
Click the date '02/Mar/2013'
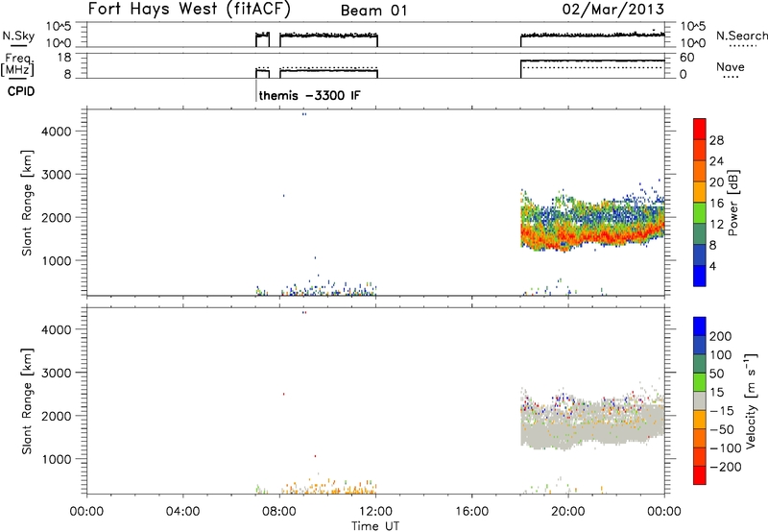[612, 9]
